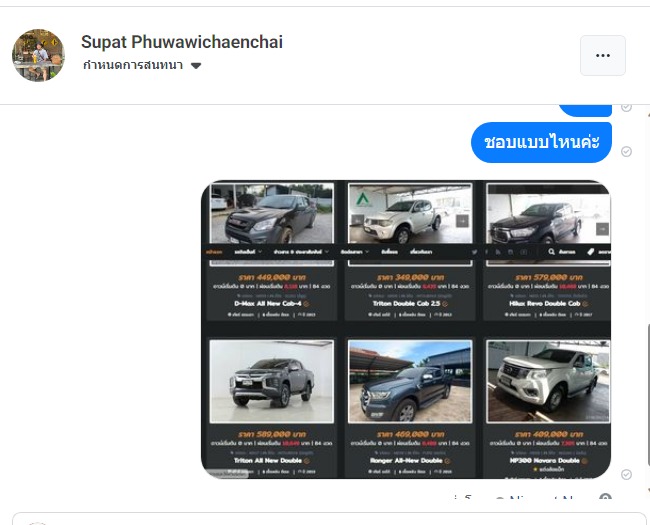The width and height of the screenshot is (650, 525).
Task: Open the NP300 Navara Double car photo
Action: [x=548, y=382]
